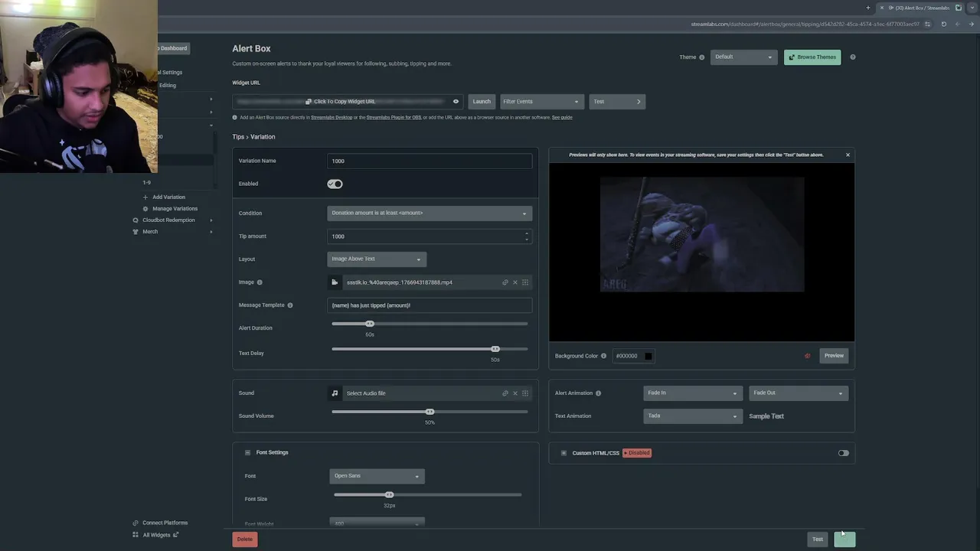The height and width of the screenshot is (551, 980).
Task: Click the link icon in Sound row
Action: (505, 393)
